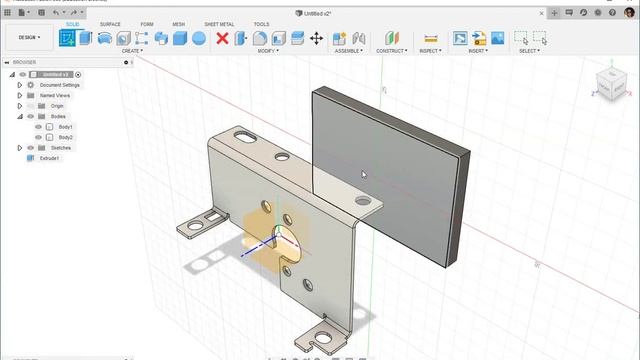Viewport: 640px width, 360px height.
Task: Hide Body2 using its eye icon
Action: [38, 138]
